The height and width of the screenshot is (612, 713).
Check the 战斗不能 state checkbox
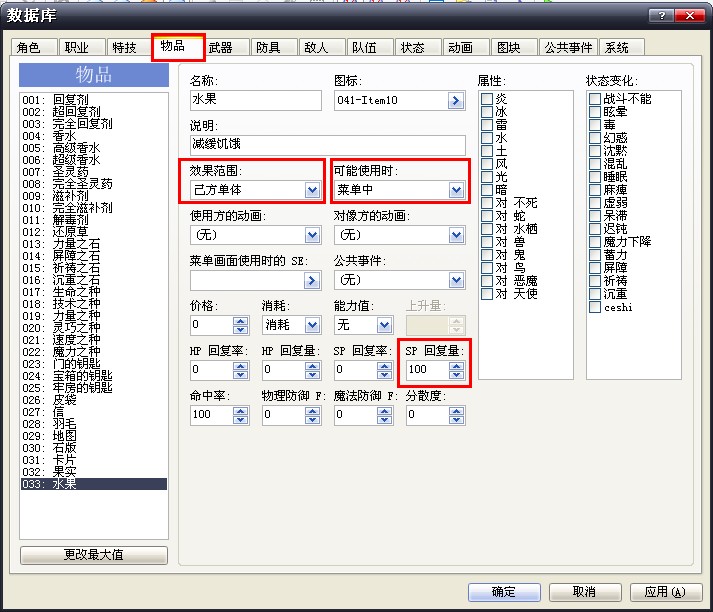[595, 99]
